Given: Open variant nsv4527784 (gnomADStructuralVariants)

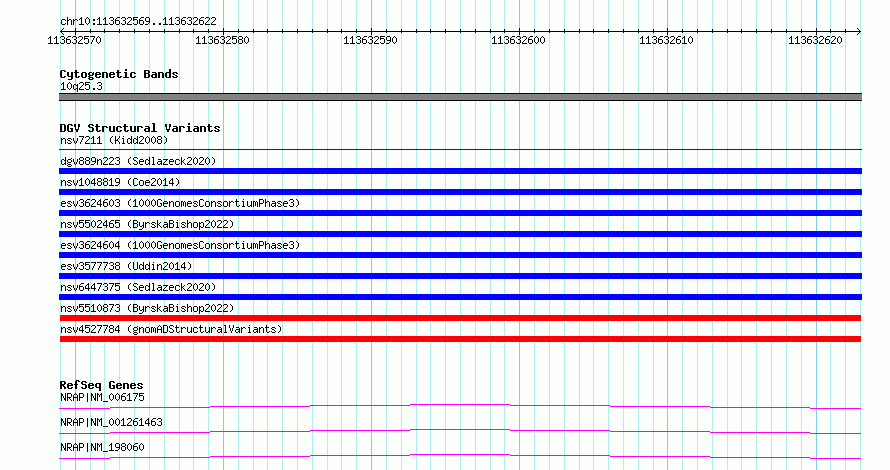Looking at the screenshot, I should click(x=171, y=329).
